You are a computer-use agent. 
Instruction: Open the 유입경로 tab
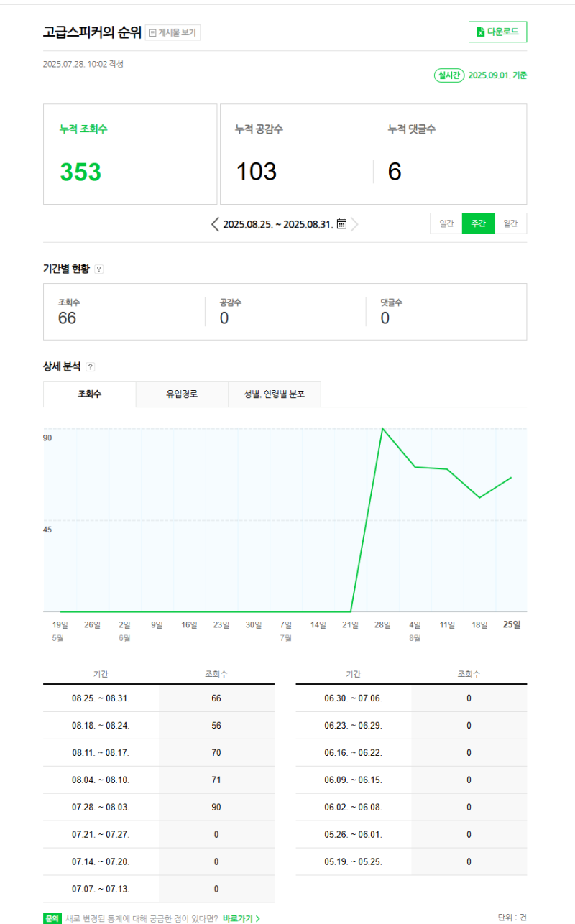tap(182, 394)
